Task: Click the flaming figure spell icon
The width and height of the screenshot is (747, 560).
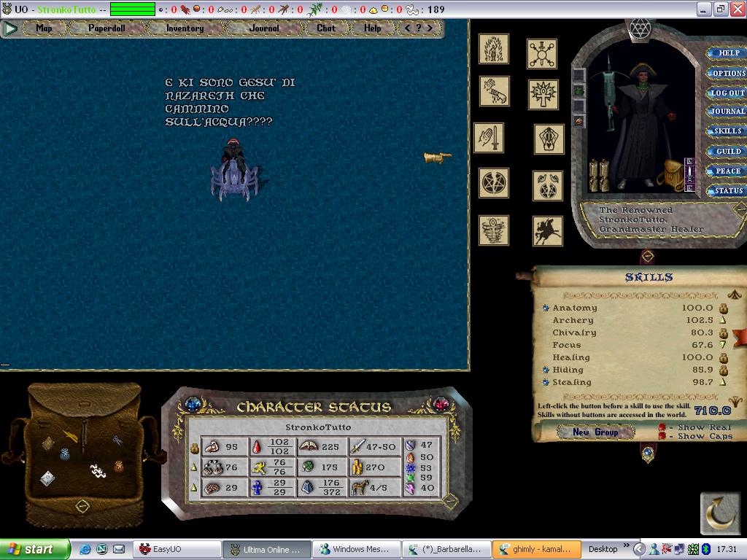Action: (494, 49)
